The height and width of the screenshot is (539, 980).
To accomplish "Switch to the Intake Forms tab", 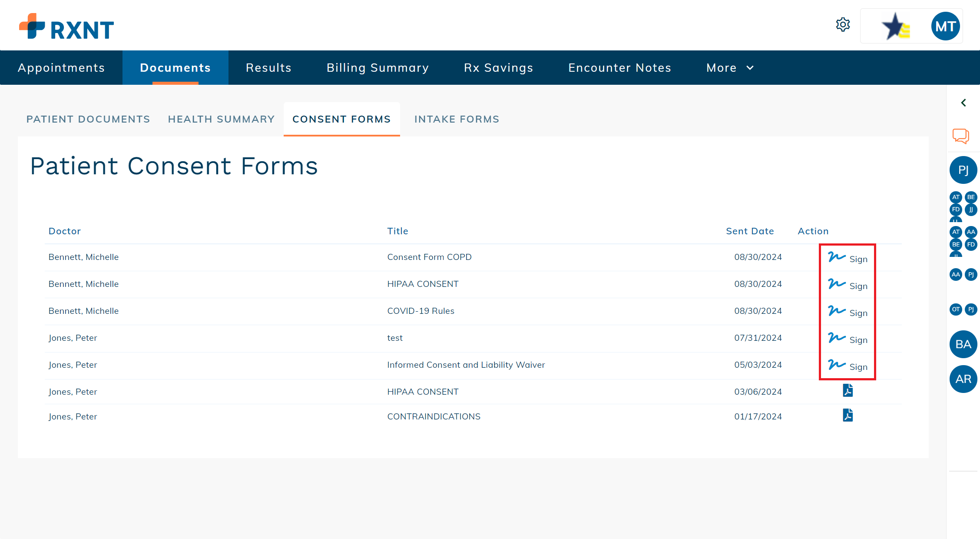I will (457, 119).
